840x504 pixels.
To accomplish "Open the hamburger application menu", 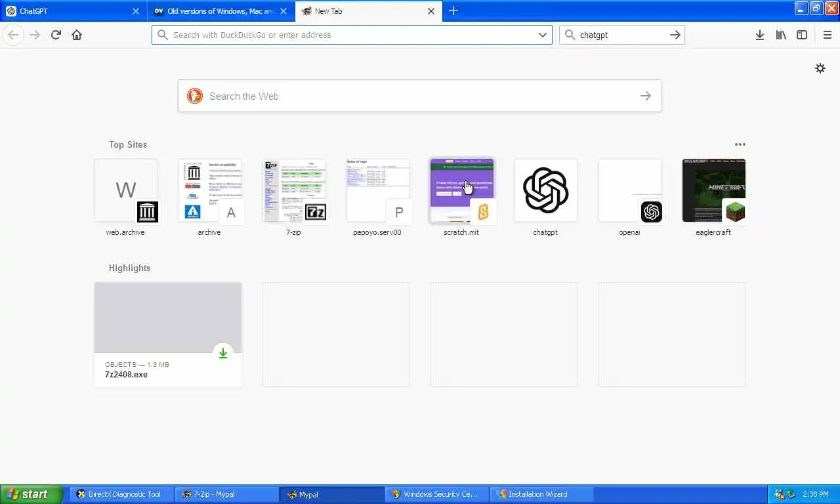I will [827, 35].
